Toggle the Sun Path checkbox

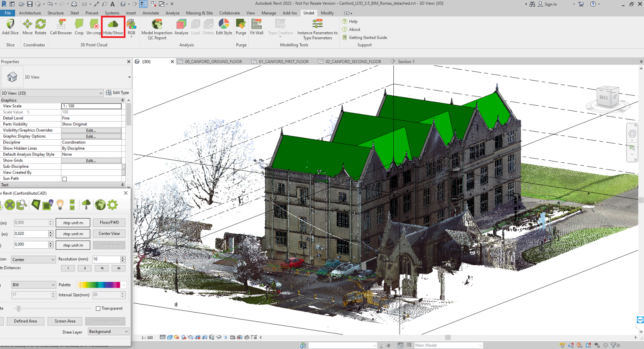click(65, 179)
